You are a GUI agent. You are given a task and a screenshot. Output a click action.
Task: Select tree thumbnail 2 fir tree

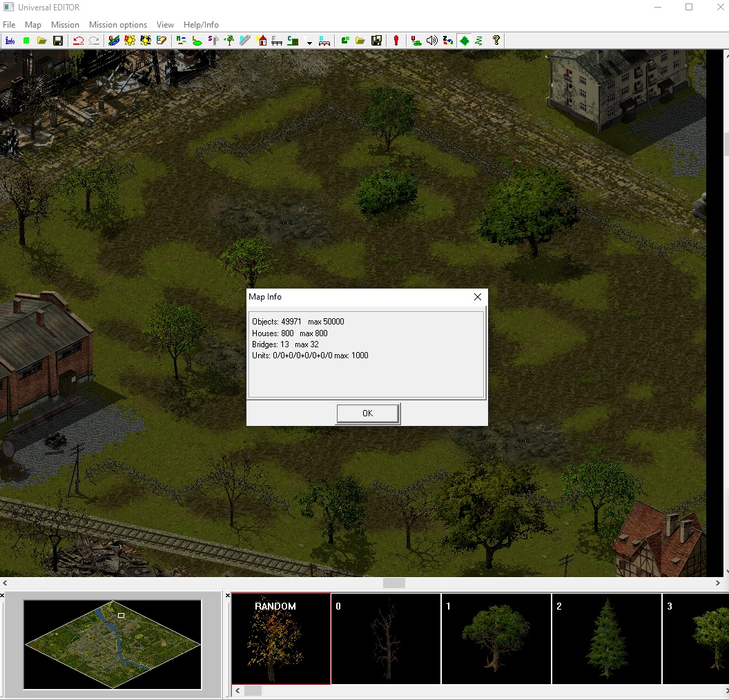[x=607, y=639]
